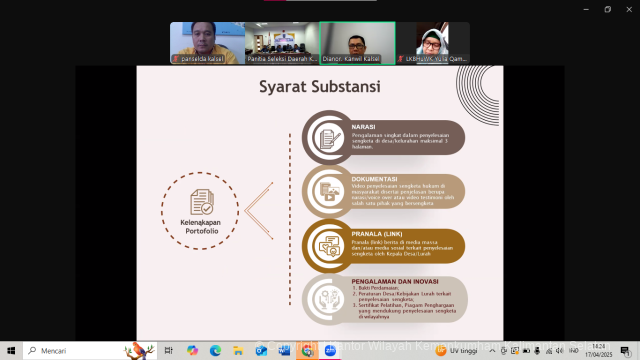Select the panselda kalsel video thumbnail
This screenshot has height=360, width=640.
[207, 43]
